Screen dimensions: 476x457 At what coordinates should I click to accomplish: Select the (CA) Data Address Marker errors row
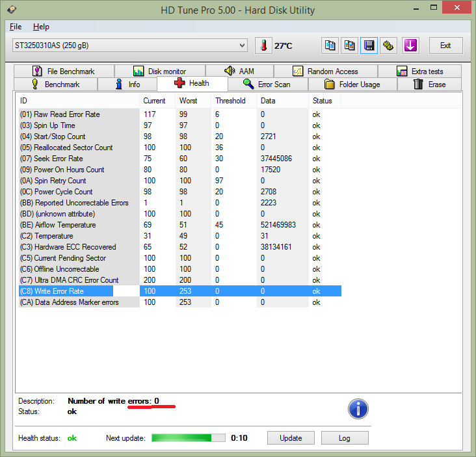(179, 302)
